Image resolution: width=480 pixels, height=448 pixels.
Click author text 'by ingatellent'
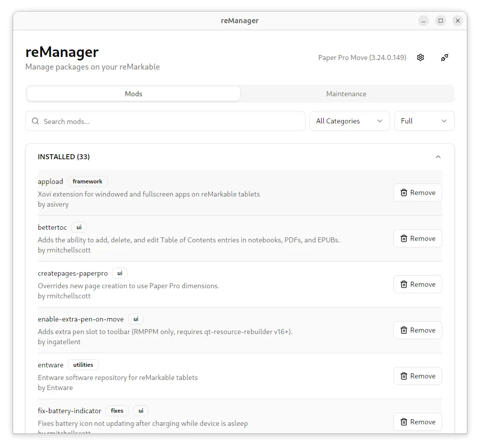pos(59,342)
